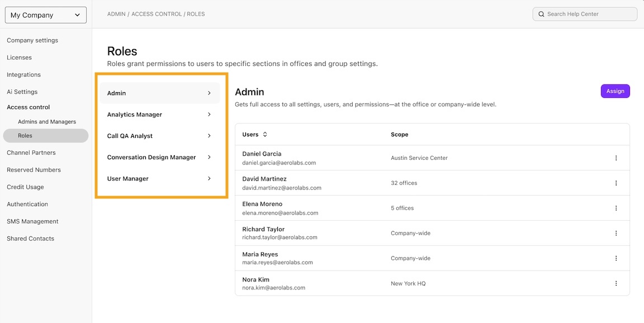This screenshot has height=323, width=644.
Task: Click ADMIN in the breadcrumb
Action: coord(116,14)
